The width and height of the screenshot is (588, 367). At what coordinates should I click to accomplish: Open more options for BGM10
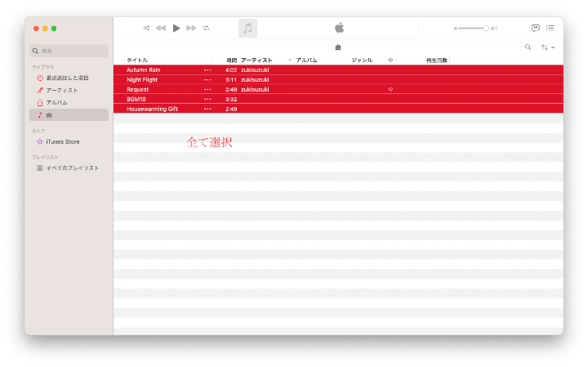[x=207, y=100]
